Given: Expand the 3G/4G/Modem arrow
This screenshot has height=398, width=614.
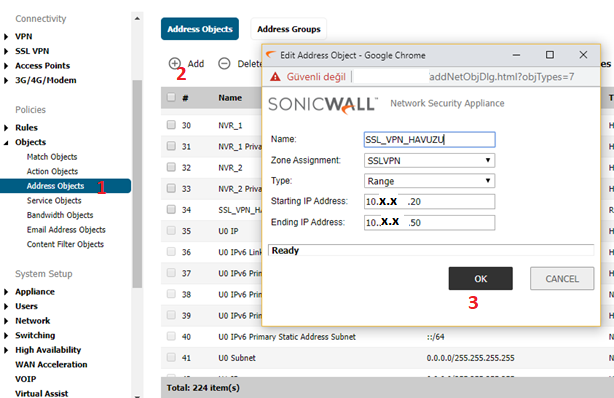Looking at the screenshot, I should pos(6,80).
